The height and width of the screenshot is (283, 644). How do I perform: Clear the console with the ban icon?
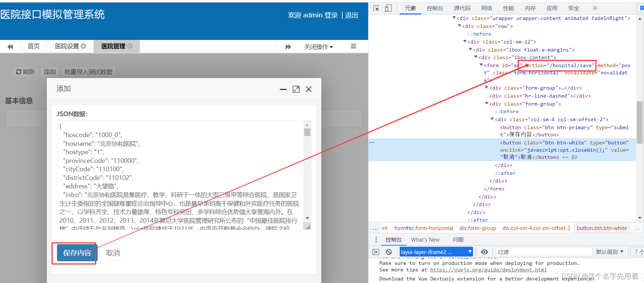389,252
